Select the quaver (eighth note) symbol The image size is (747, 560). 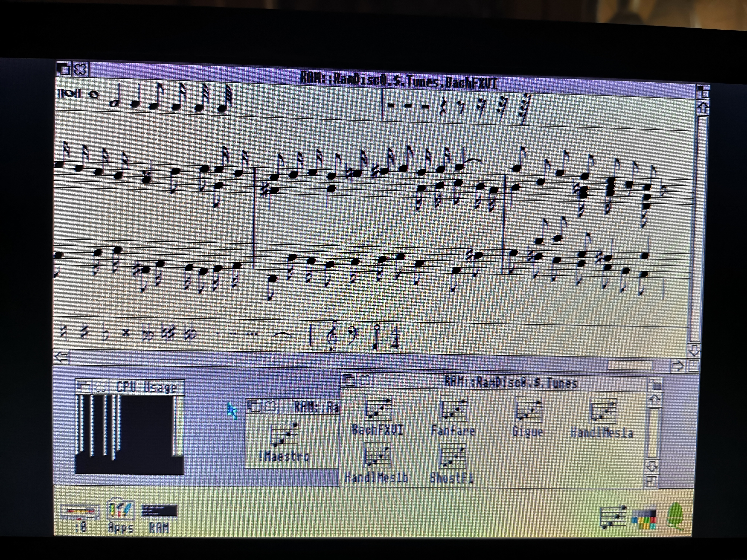(157, 97)
